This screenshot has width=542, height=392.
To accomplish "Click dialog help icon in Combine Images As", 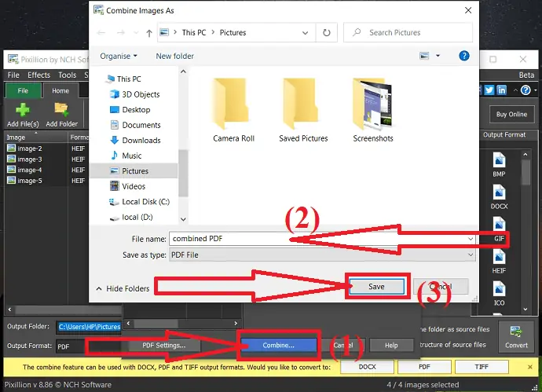I will tap(464, 56).
